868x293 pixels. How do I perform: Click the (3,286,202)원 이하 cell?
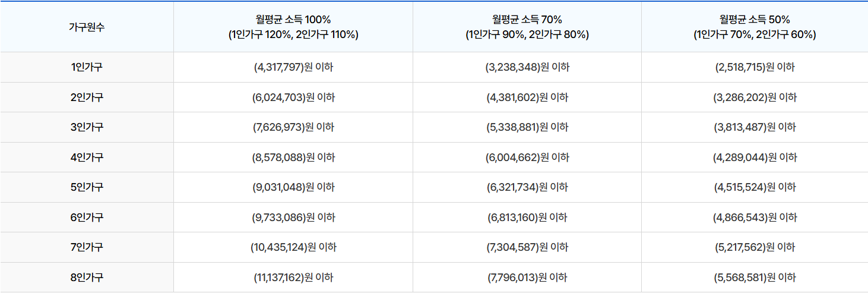tap(755, 97)
